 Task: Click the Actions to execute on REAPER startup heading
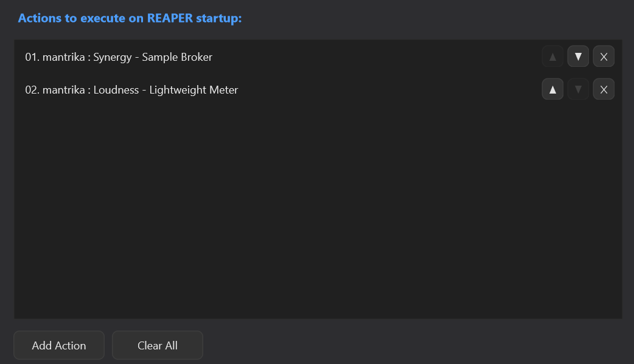tap(130, 18)
